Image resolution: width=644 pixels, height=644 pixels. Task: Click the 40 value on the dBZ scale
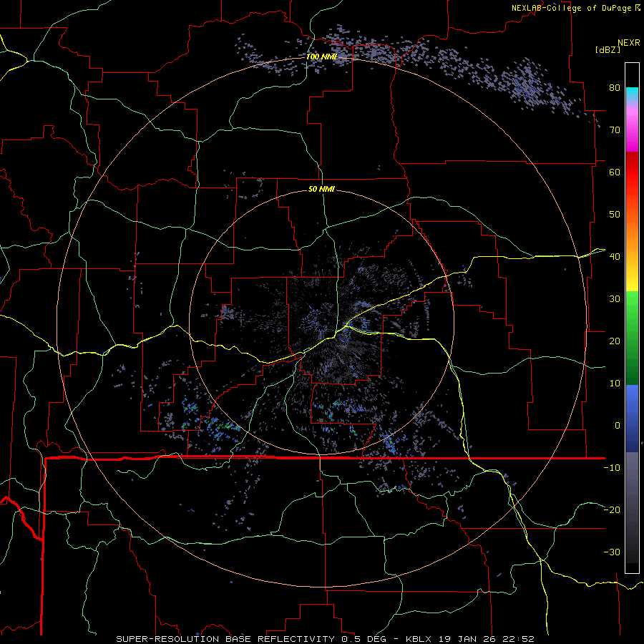615,257
